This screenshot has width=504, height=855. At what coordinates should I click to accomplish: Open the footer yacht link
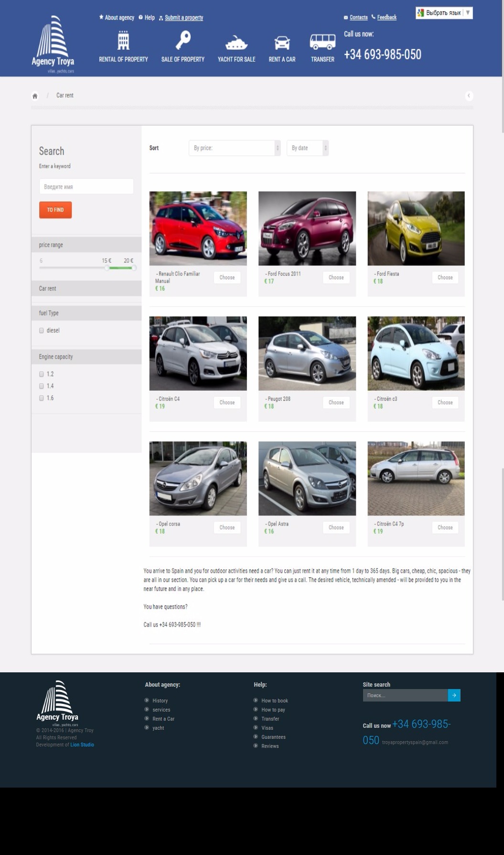click(x=158, y=728)
